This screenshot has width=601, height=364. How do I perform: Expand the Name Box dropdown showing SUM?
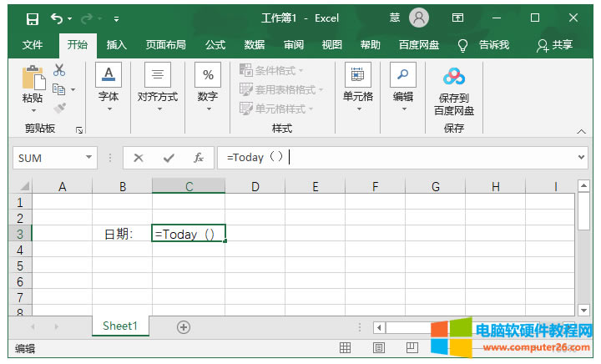pos(89,158)
